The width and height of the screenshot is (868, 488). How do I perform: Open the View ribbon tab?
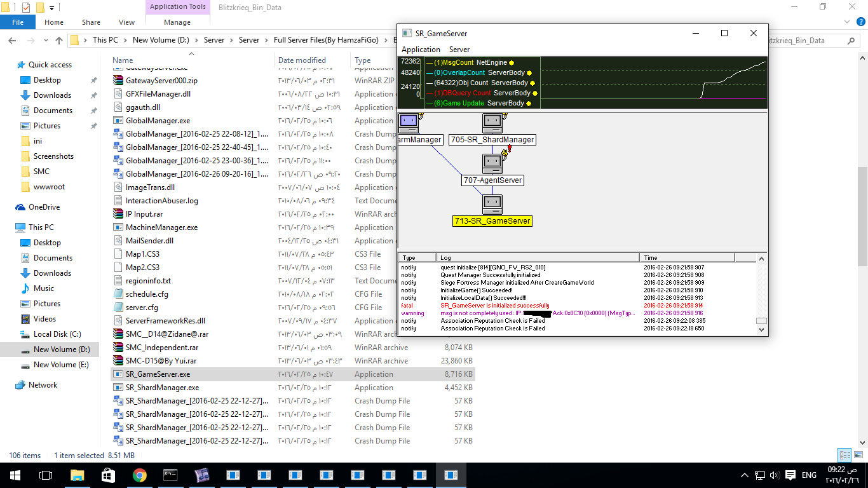coord(127,22)
